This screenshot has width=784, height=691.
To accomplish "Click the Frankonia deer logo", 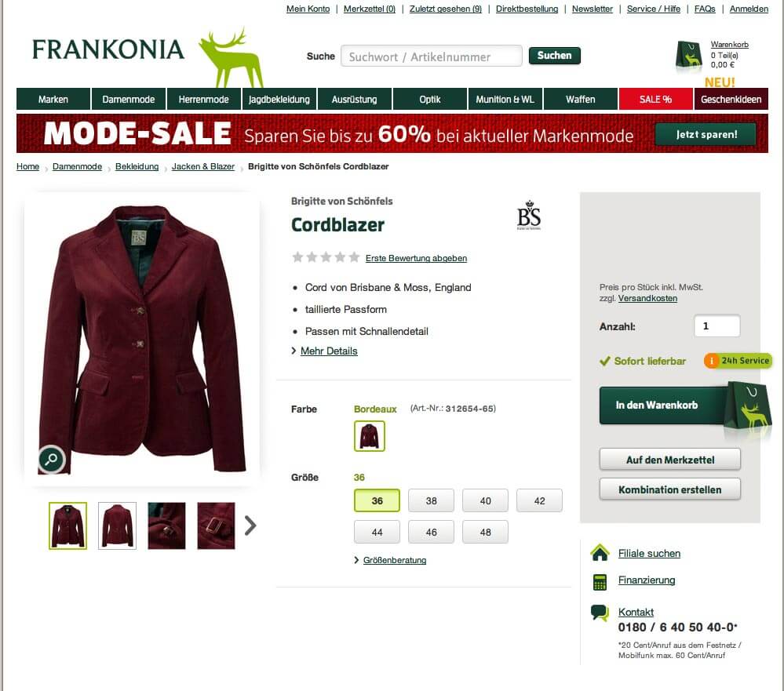I will pos(231,58).
